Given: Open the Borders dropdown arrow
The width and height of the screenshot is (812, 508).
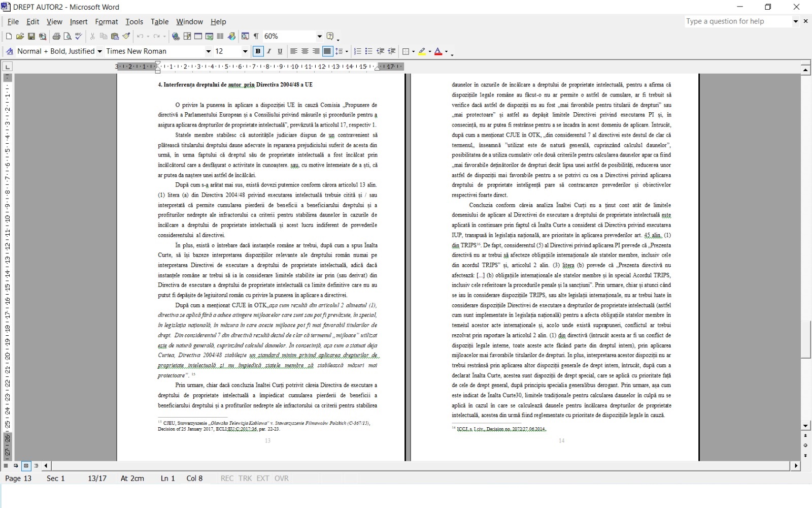Looking at the screenshot, I should click(414, 51).
